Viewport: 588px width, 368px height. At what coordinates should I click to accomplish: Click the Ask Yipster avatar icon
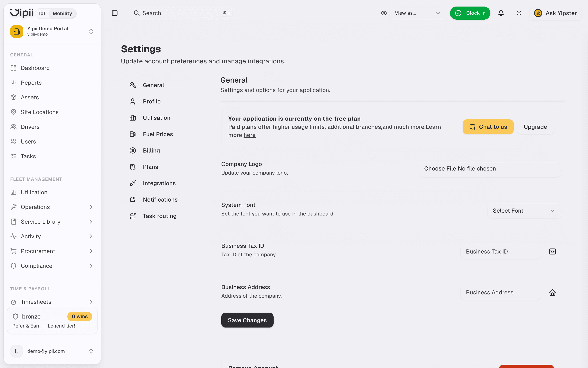(x=538, y=13)
